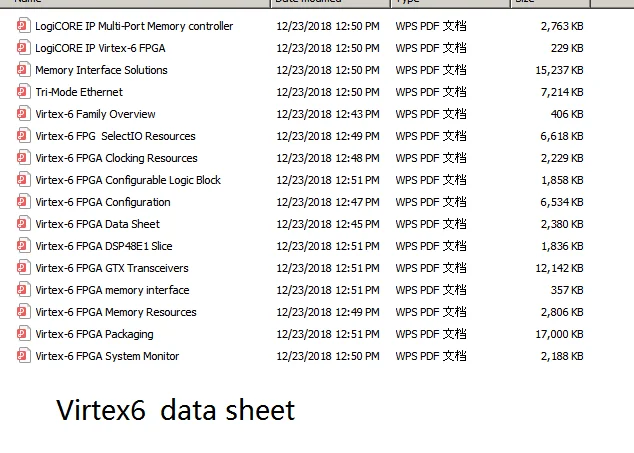Image resolution: width=634 pixels, height=453 pixels.
Task: Select file name LogiCORE IP Virtex-6 FPGA
Action: (100, 48)
